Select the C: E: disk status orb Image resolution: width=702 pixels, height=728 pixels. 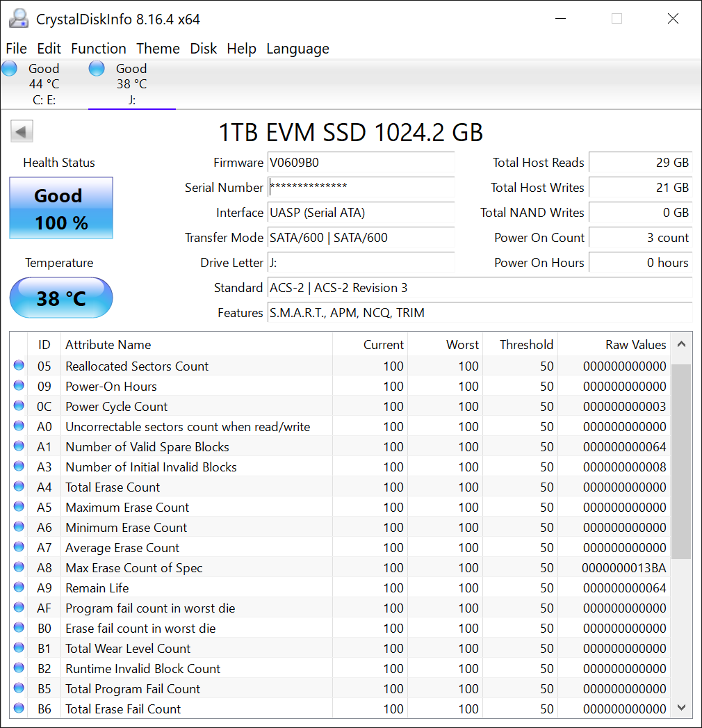pyautogui.click(x=10, y=68)
